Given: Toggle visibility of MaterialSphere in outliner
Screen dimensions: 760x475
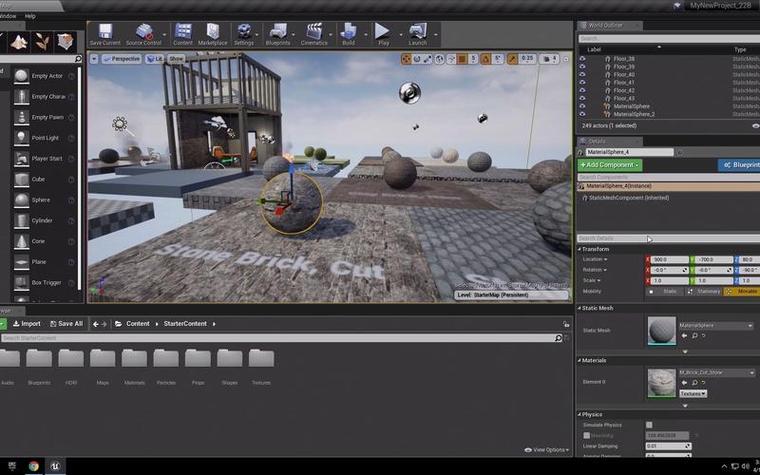Looking at the screenshot, I should (582, 106).
